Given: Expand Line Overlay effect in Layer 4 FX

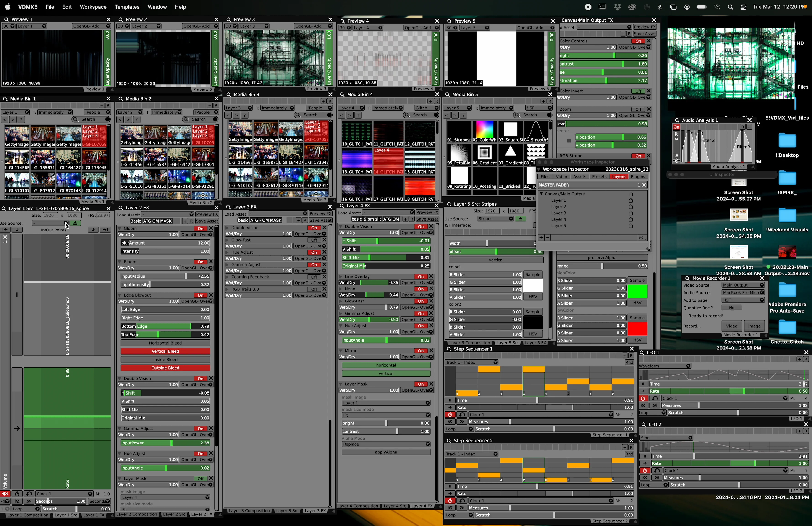Looking at the screenshot, I should [x=341, y=276].
